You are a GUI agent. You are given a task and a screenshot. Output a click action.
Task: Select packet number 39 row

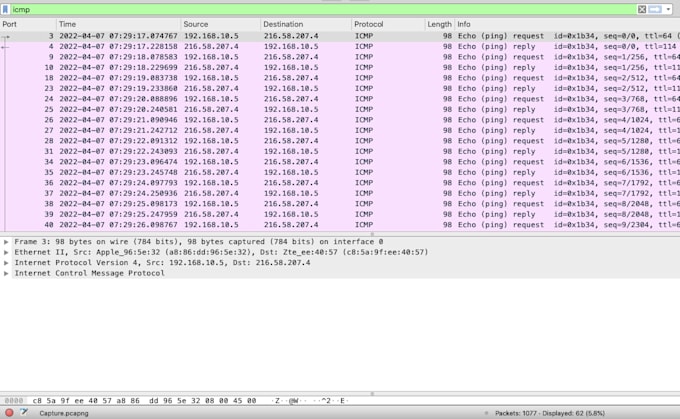(x=340, y=214)
